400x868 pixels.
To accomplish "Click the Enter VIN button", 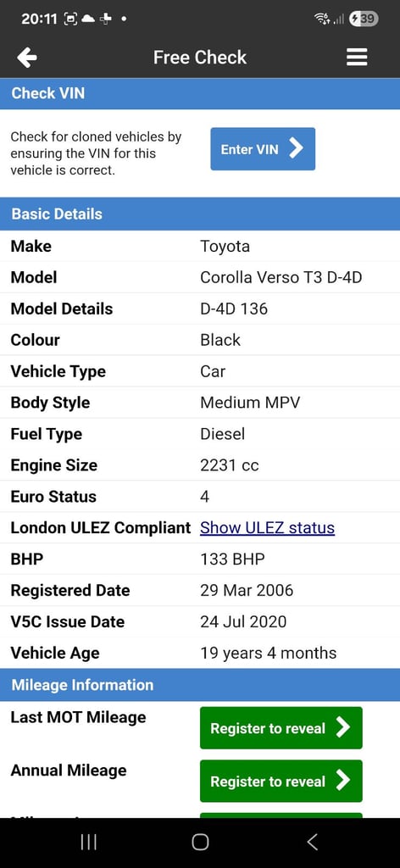I will pos(262,149).
